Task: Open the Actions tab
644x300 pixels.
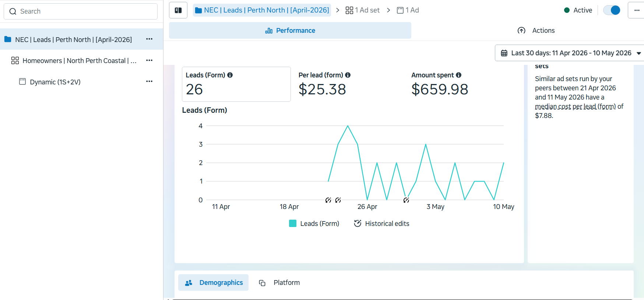Action: coord(536,31)
